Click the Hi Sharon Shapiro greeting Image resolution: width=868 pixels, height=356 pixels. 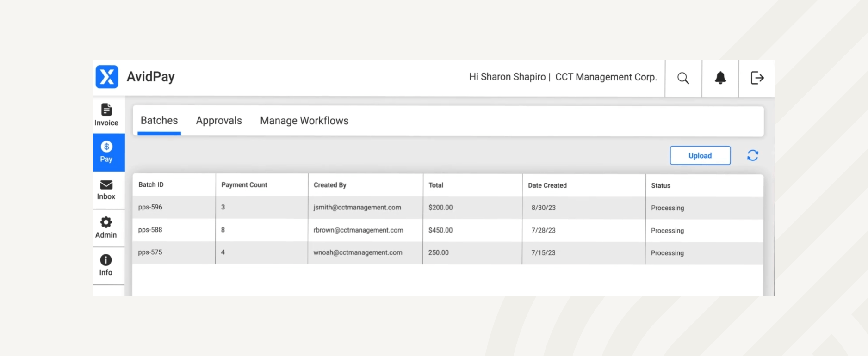pyautogui.click(x=507, y=77)
